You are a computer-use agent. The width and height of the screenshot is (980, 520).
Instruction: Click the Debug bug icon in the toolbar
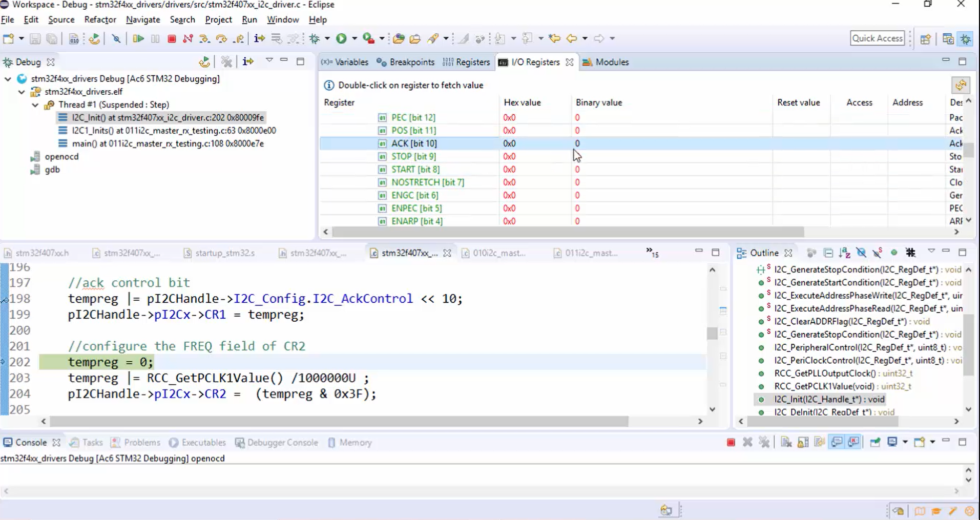[x=315, y=38]
